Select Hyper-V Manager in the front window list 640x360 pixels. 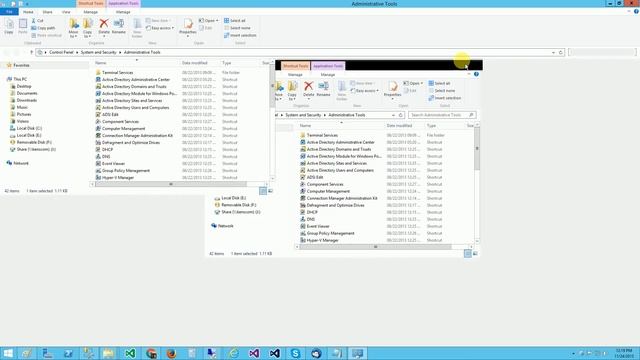(322, 240)
